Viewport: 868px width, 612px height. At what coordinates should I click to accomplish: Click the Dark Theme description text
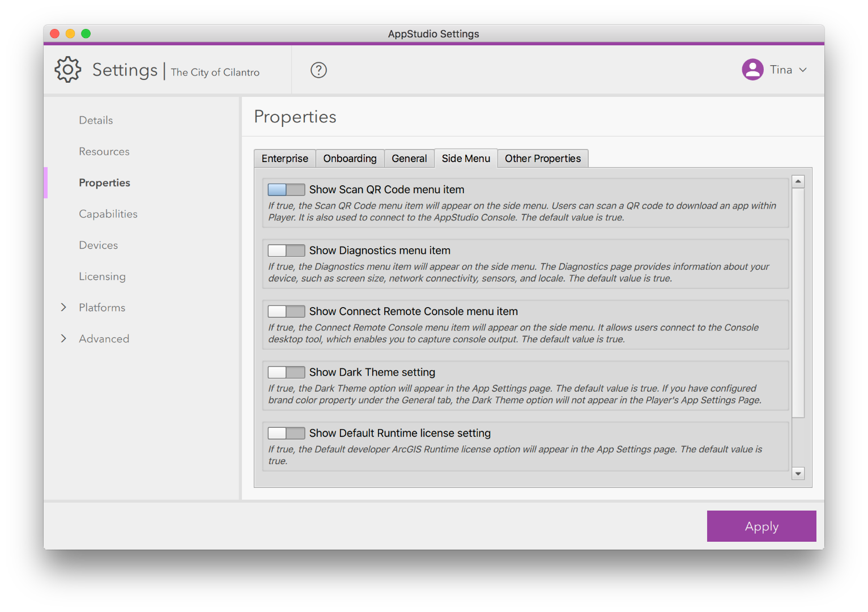(x=515, y=394)
